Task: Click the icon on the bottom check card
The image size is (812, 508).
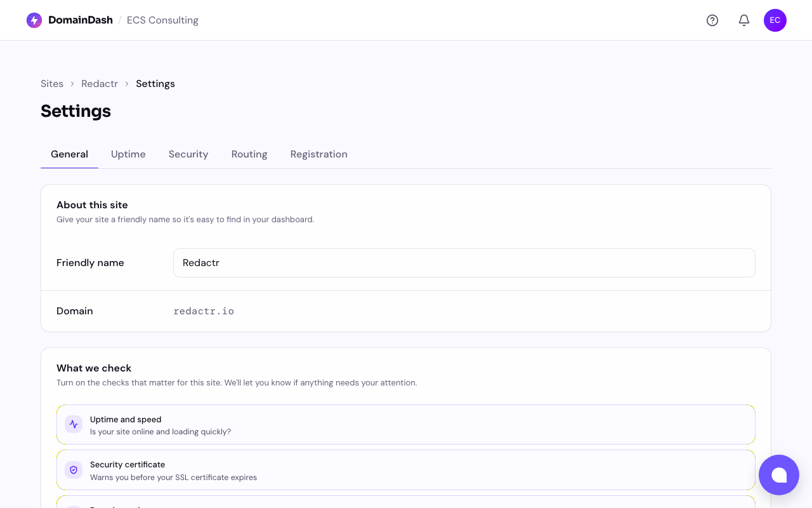Action: (74, 505)
